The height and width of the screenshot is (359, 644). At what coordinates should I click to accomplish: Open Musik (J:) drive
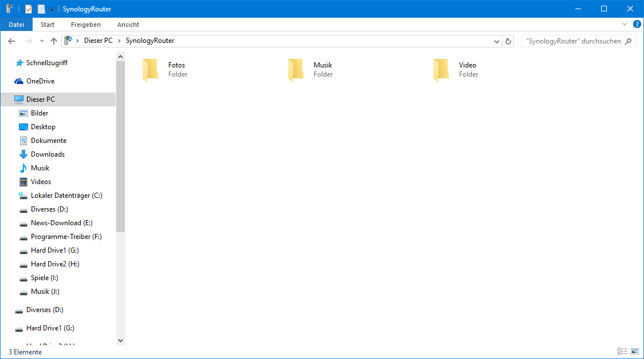(x=45, y=292)
